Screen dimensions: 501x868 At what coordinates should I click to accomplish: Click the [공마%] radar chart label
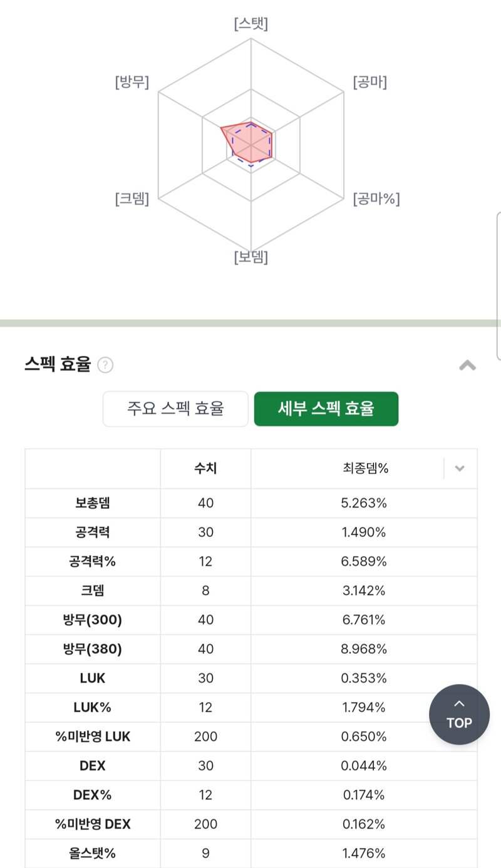click(376, 199)
